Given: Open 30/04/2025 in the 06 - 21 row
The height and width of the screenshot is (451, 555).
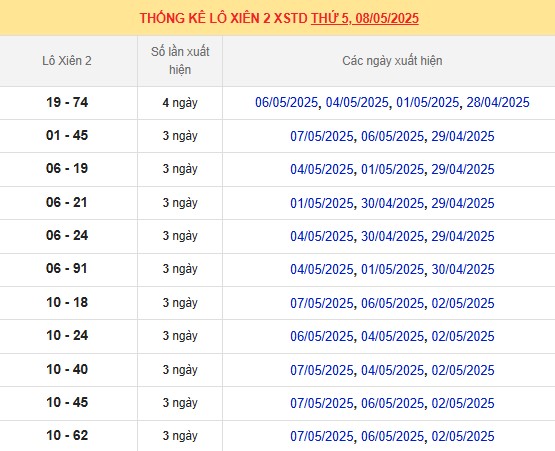Looking at the screenshot, I should click(392, 203).
